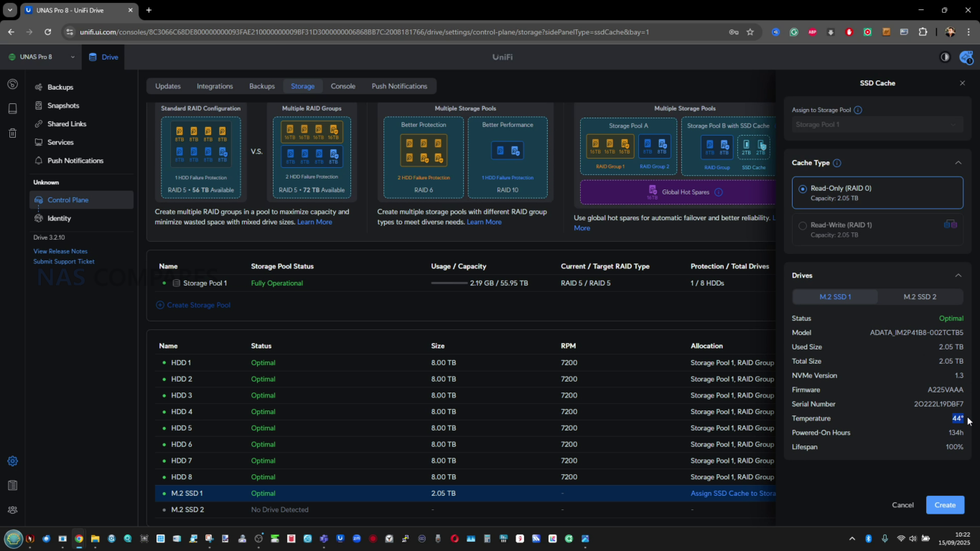Switch to the Integrations tab
980x551 pixels.
[x=215, y=86]
